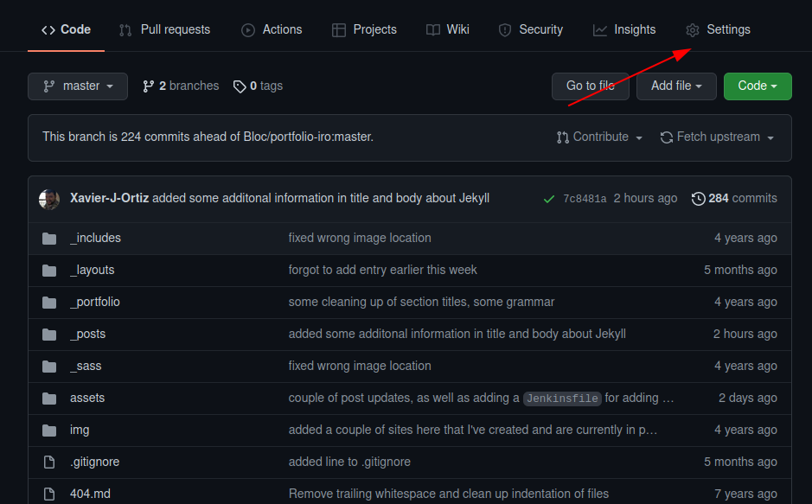Click Xavier-J-Ortiz's avatar thumbnail
Viewport: 812px width, 504px height.
pyautogui.click(x=48, y=198)
